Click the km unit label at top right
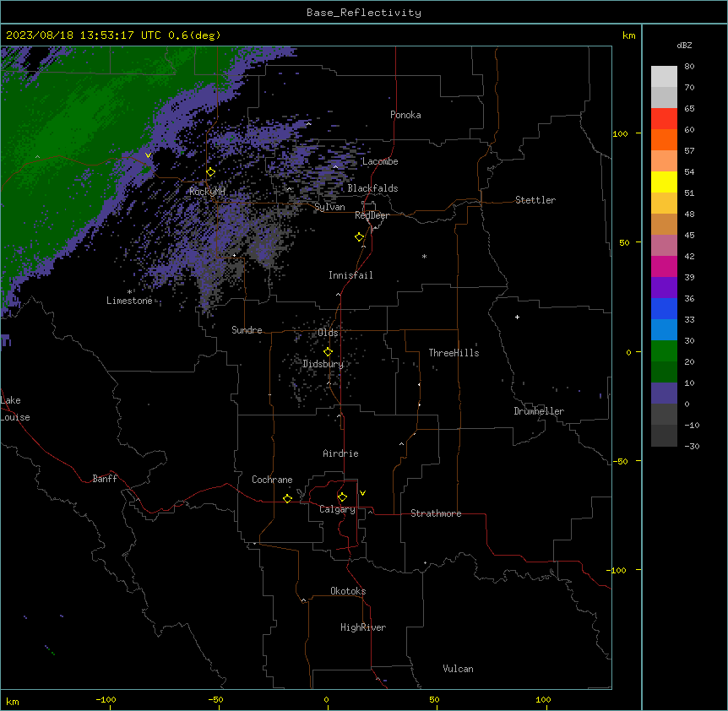Viewport: 728px width, 711px height. coord(628,35)
